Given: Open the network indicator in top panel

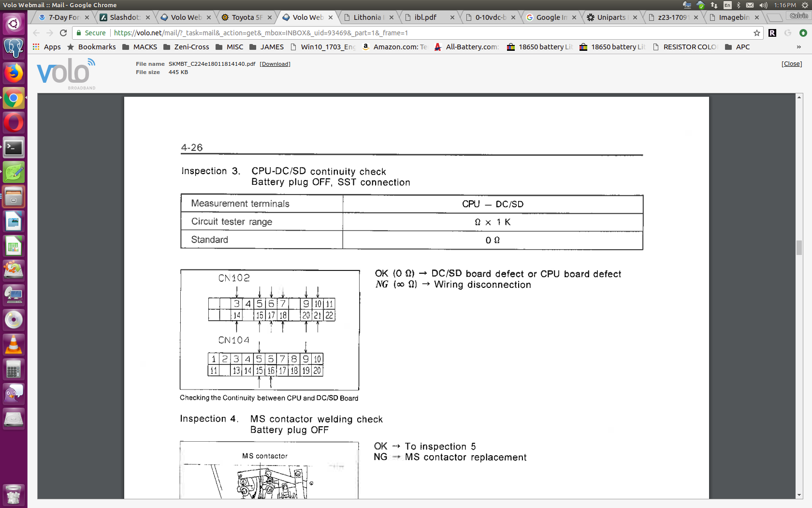Looking at the screenshot, I should (714, 5).
